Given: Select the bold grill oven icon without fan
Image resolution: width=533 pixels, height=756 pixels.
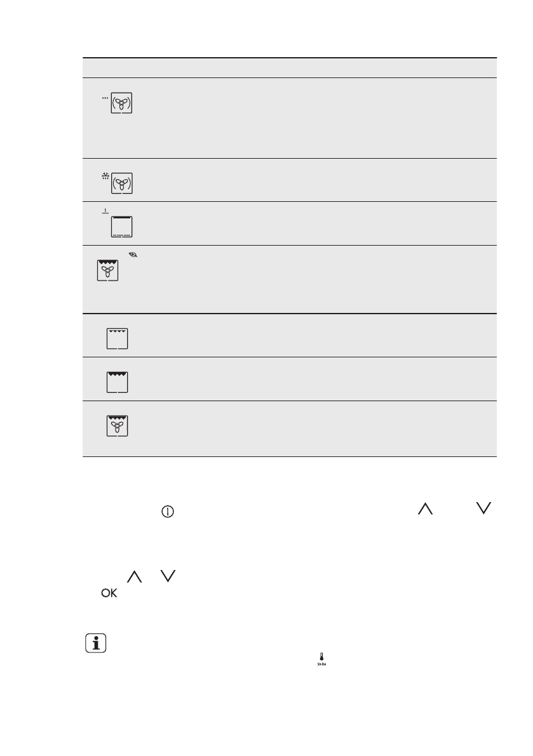Looking at the screenshot, I should [118, 382].
